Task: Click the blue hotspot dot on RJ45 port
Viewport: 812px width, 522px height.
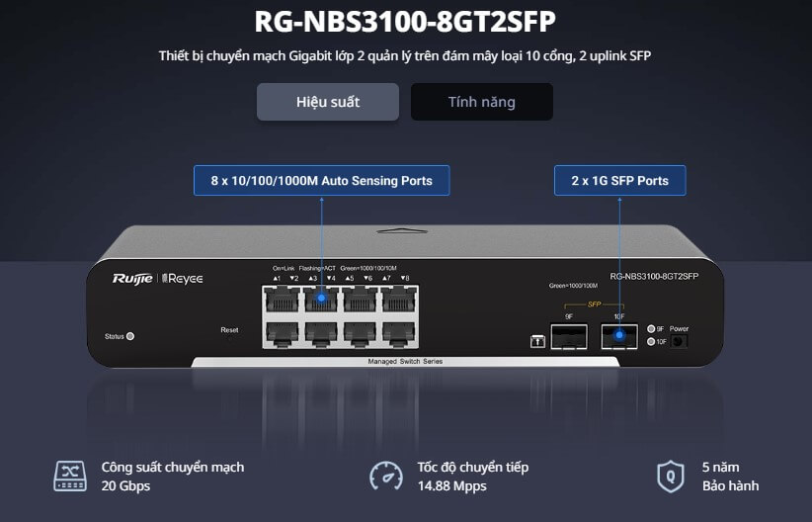Action: click(321, 298)
